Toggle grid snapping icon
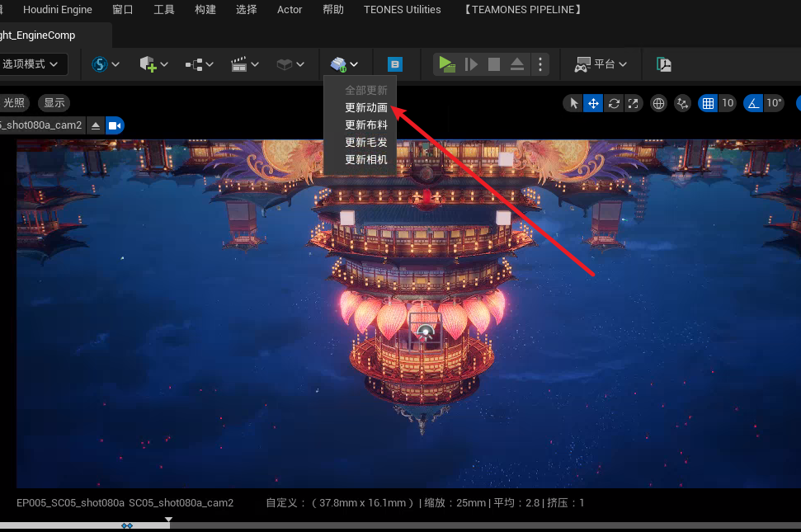 (708, 104)
